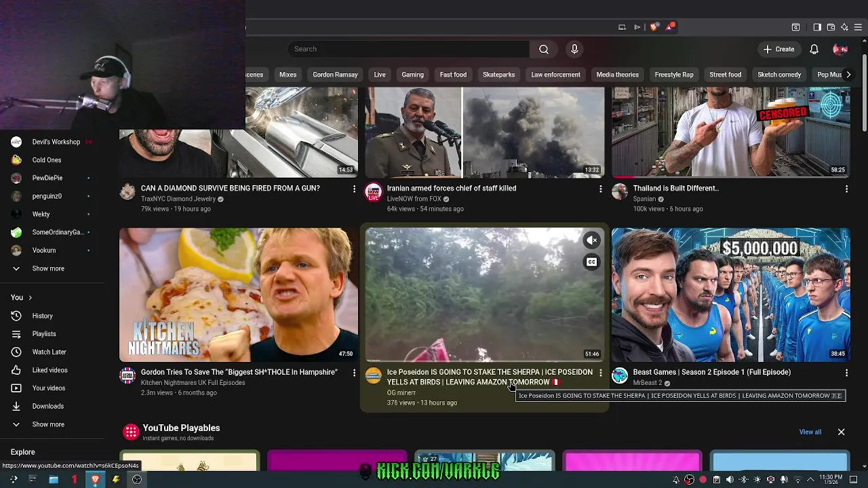Select the Sketch comedy chip

[x=779, y=75]
